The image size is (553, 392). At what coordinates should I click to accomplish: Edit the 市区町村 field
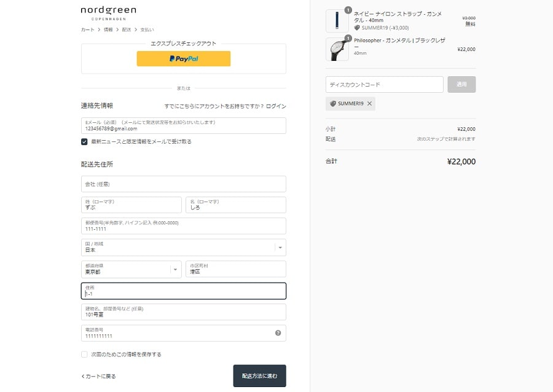point(235,269)
